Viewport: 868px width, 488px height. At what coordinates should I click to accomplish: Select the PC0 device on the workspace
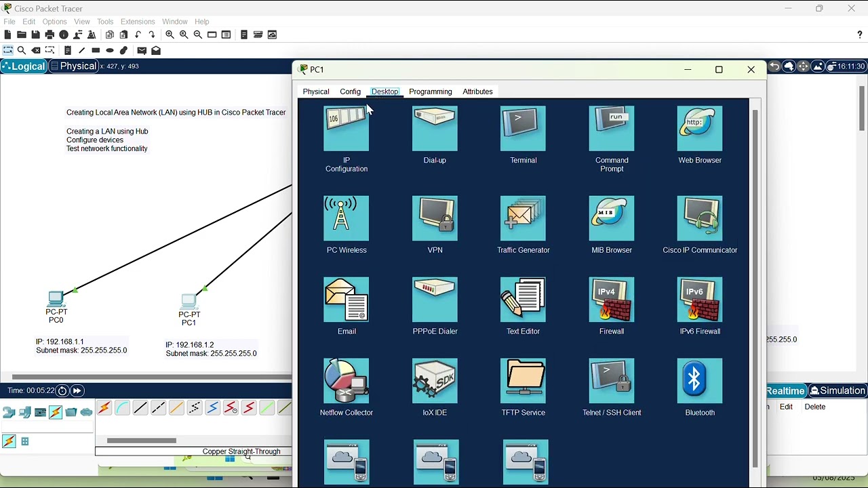point(56,298)
